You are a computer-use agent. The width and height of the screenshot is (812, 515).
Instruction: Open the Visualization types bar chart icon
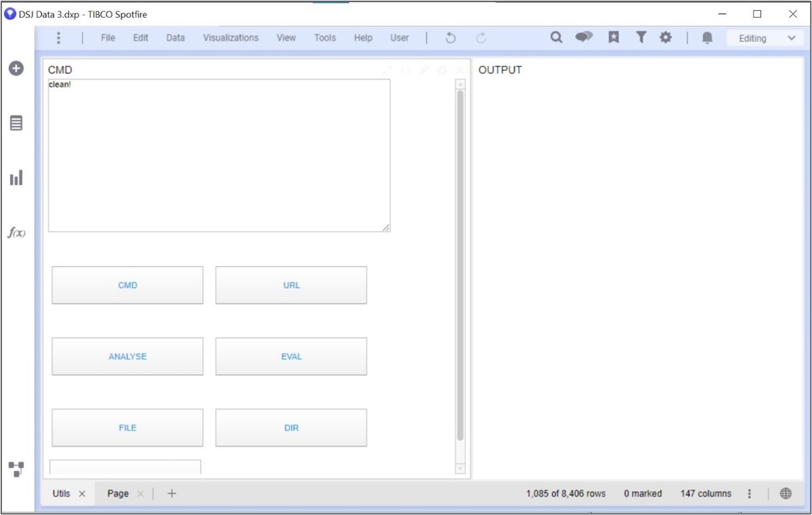pos(16,178)
